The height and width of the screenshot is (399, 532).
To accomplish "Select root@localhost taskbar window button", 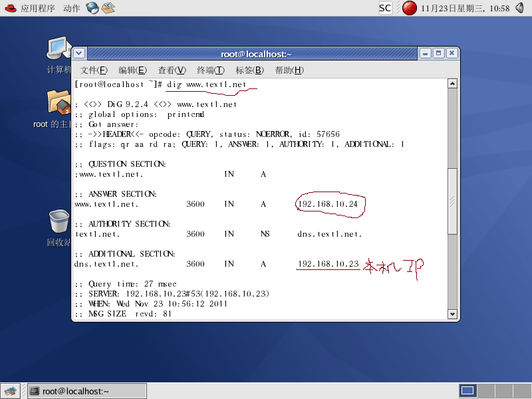I will click(x=86, y=391).
